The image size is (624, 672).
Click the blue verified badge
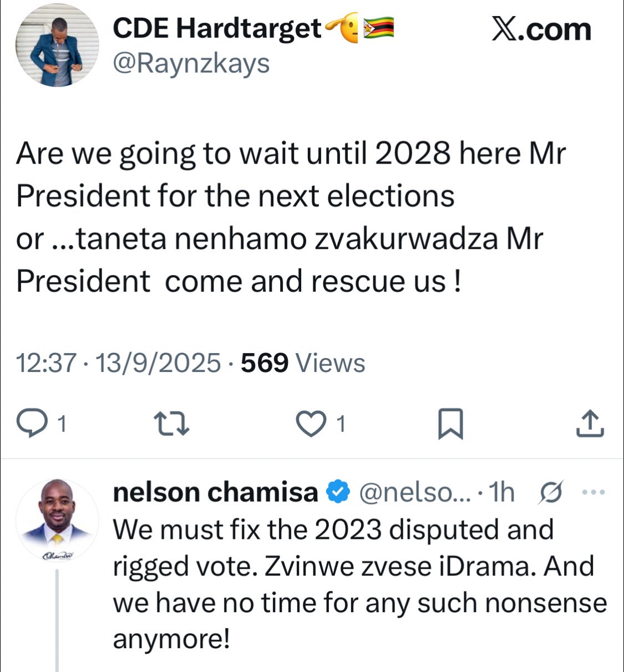point(338,492)
